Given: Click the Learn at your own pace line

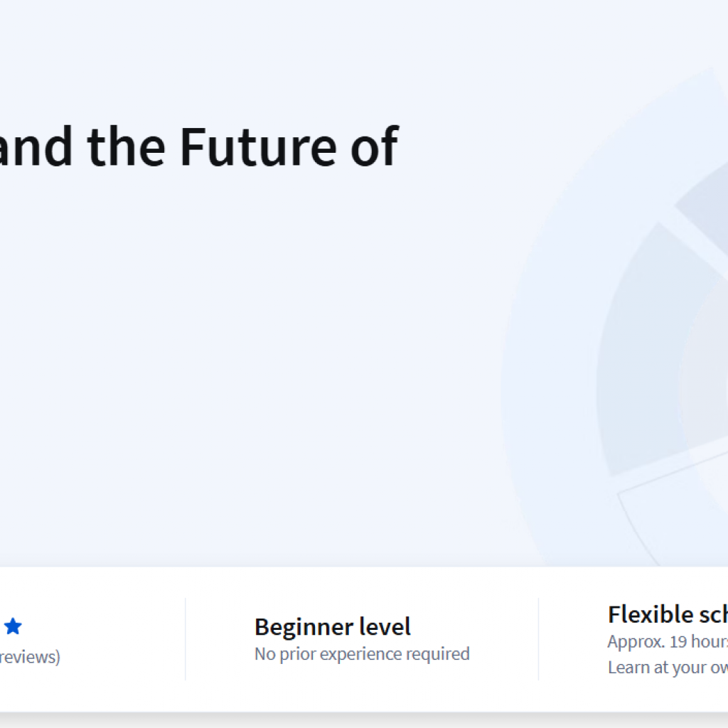Looking at the screenshot, I should (667, 668).
